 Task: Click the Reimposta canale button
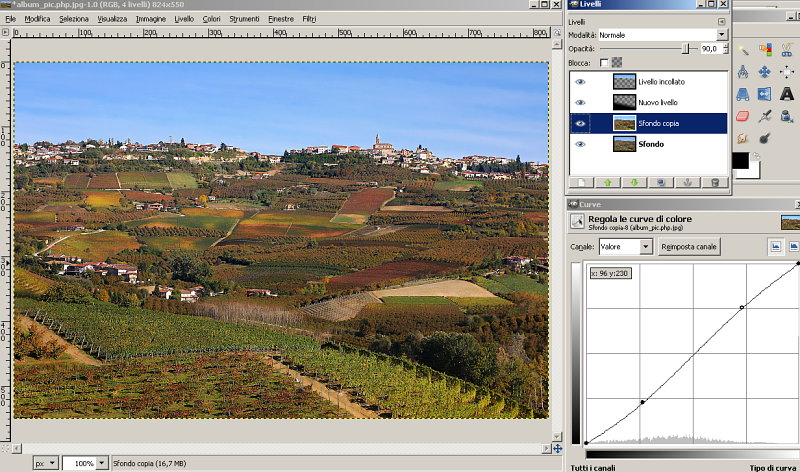click(x=691, y=246)
